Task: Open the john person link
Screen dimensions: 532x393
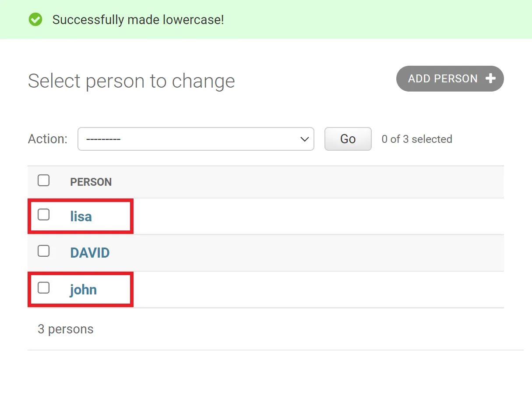Action: (x=83, y=290)
